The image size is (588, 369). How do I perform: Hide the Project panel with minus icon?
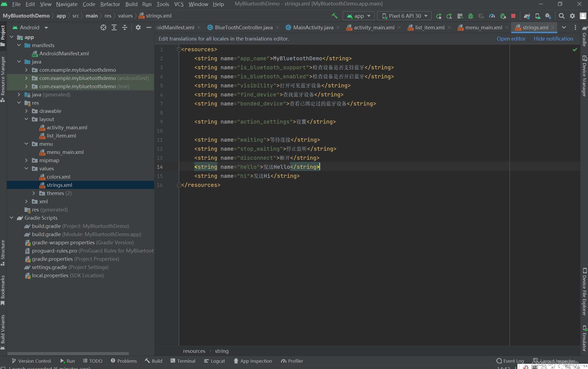[149, 27]
